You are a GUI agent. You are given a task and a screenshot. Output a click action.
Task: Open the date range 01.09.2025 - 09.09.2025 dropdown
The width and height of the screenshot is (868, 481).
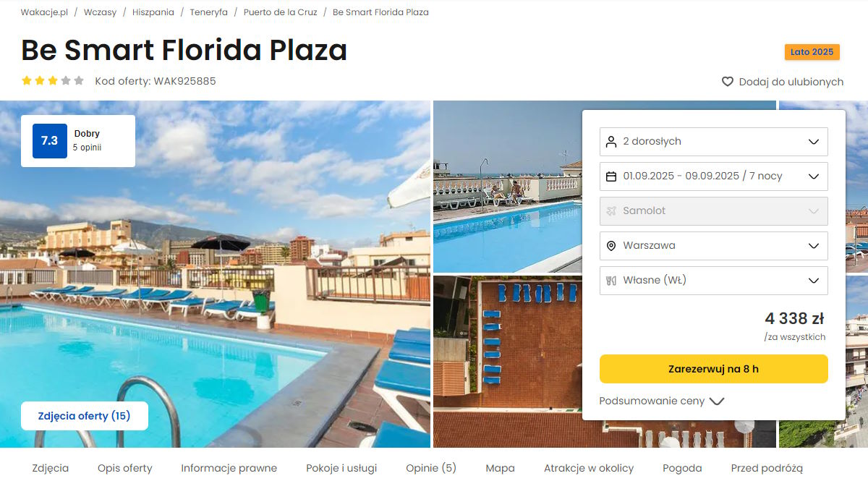[714, 176]
